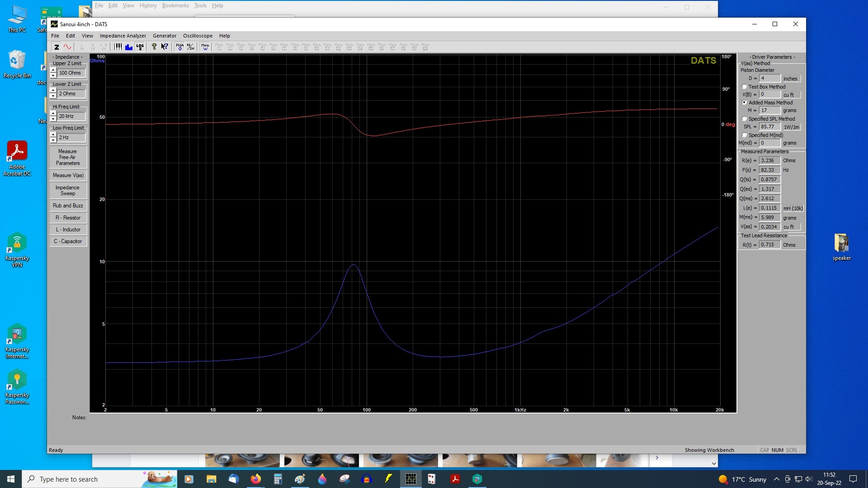Click the R - Resistor button
The width and height of the screenshot is (868, 488).
click(x=68, y=218)
